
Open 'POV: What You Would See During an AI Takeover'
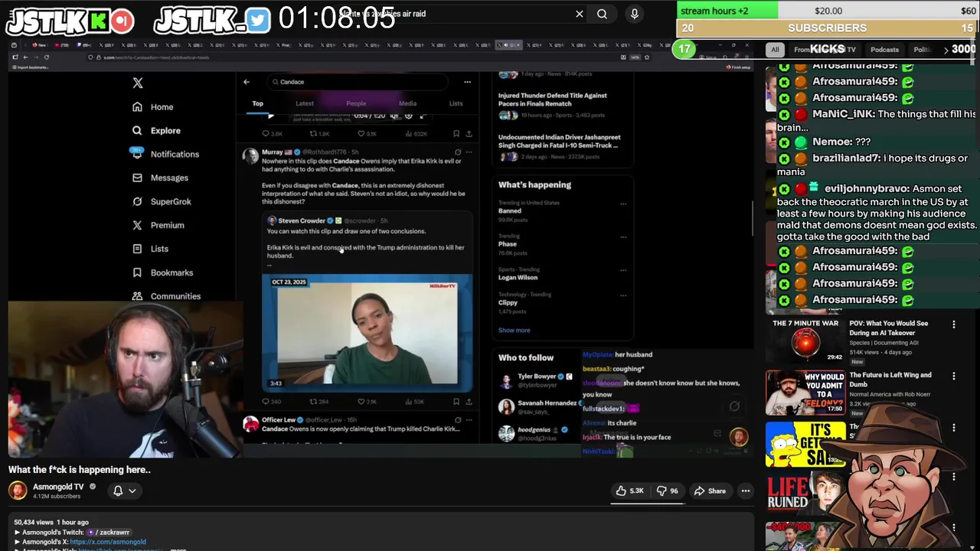[888, 328]
